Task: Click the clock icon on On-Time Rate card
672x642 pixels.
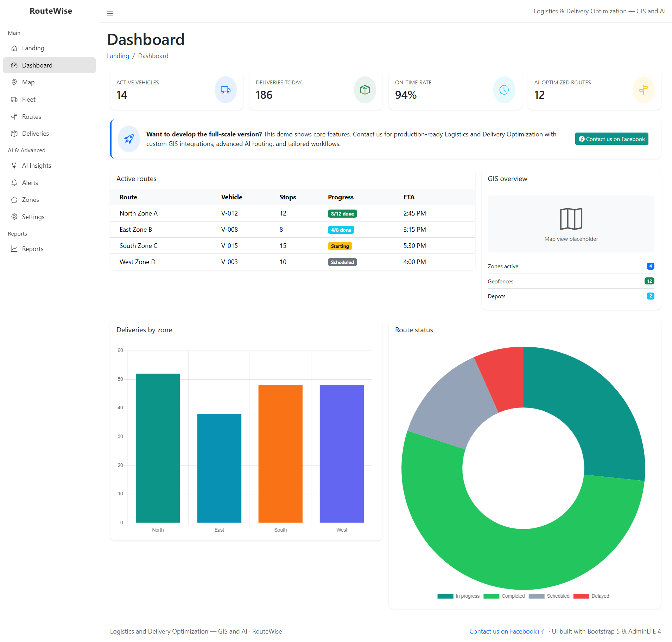Action: tap(504, 90)
